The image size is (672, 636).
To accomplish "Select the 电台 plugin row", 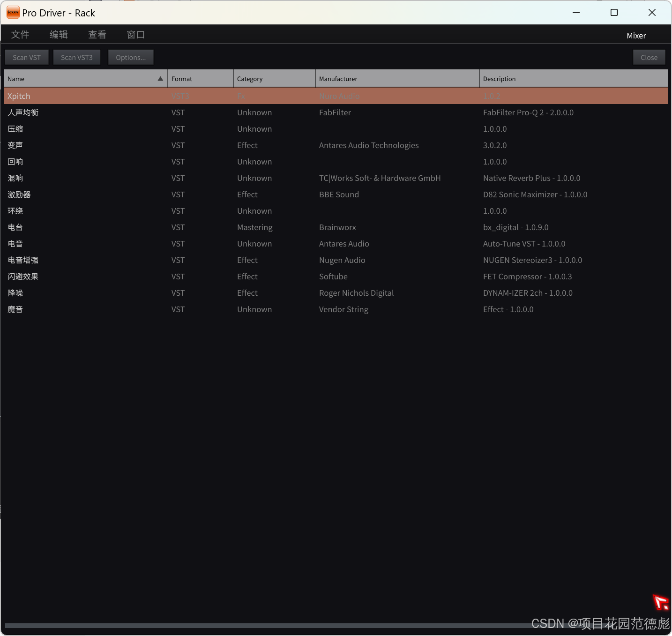I will (336, 227).
